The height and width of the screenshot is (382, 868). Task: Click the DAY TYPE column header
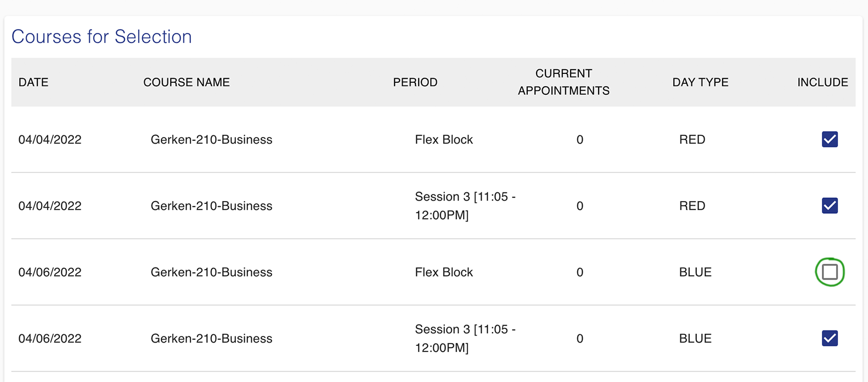click(x=701, y=82)
